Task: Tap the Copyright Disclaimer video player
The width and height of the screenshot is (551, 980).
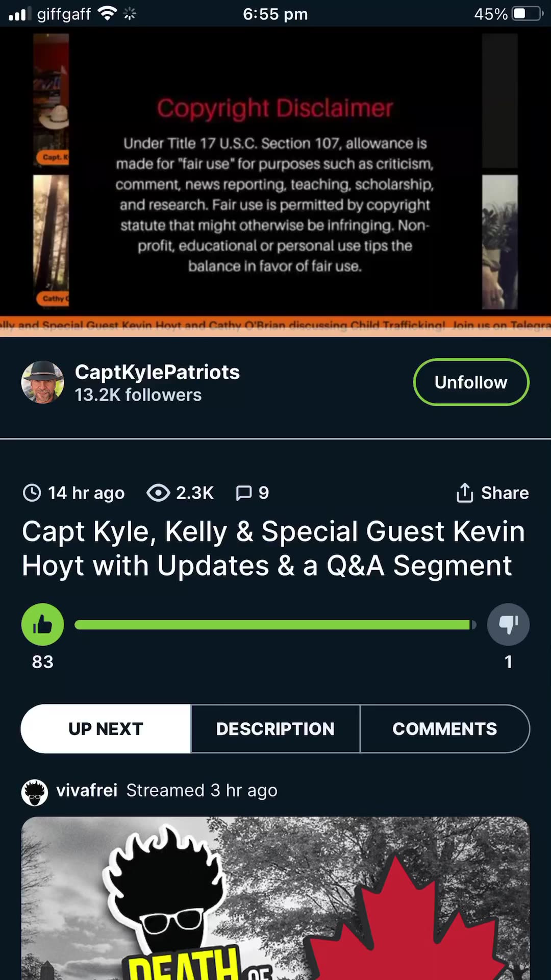Action: tap(275, 181)
